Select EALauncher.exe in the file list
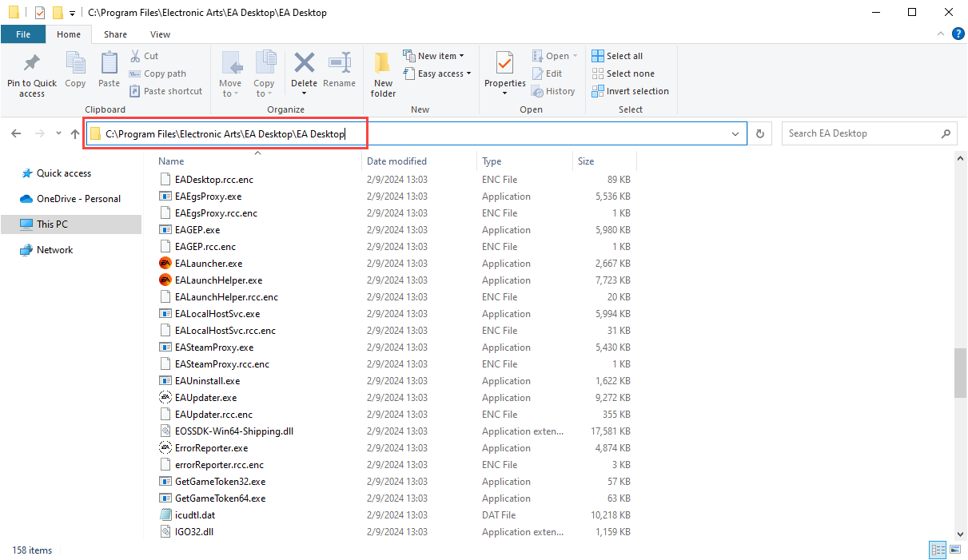The height and width of the screenshot is (560, 968). [208, 264]
